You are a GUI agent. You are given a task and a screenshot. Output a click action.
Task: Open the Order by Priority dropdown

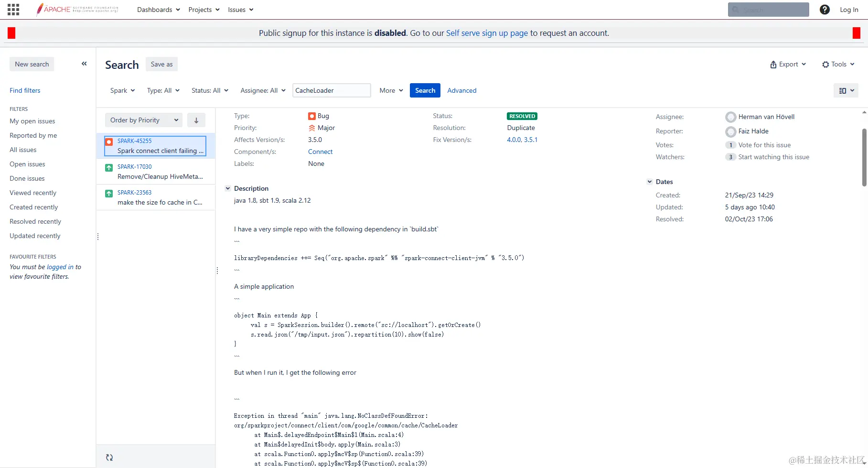pos(144,120)
